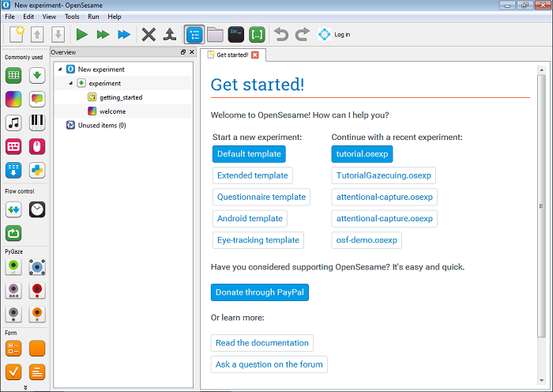
Task: Select the synth piano keys item
Action: (x=37, y=122)
